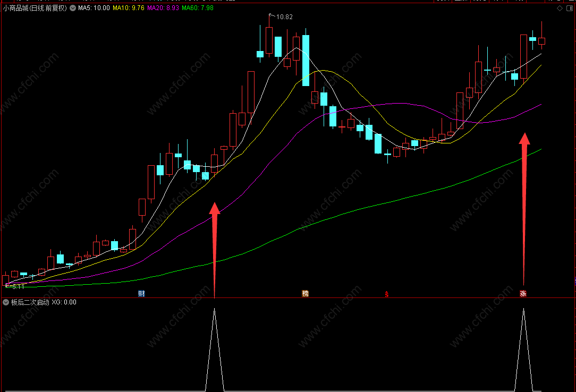Click the diamond icon at the chart's top right
The width and height of the screenshot is (576, 392).
(x=560, y=8)
